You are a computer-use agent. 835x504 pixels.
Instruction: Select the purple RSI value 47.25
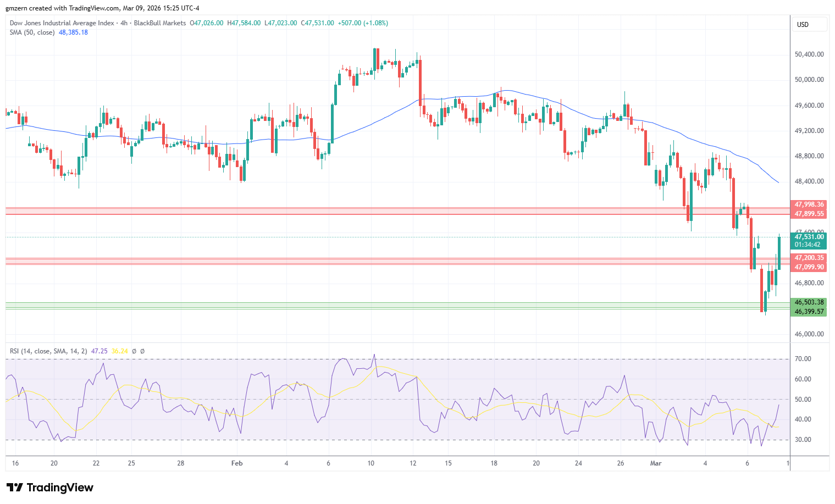tap(99, 351)
